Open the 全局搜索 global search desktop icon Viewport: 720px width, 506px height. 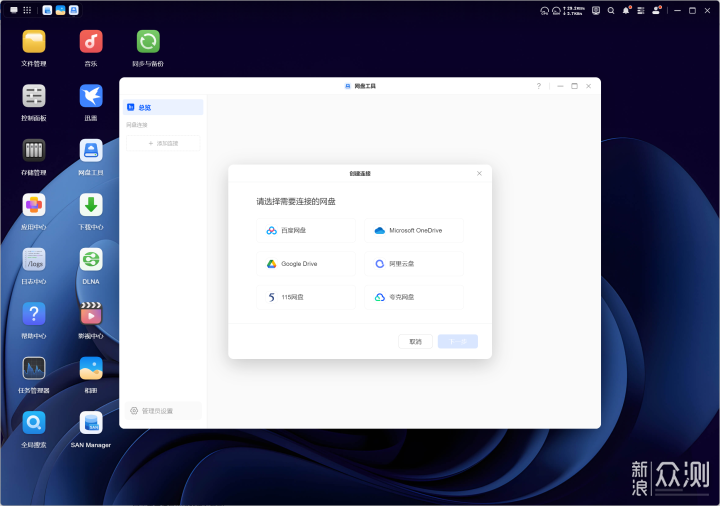tap(34, 423)
